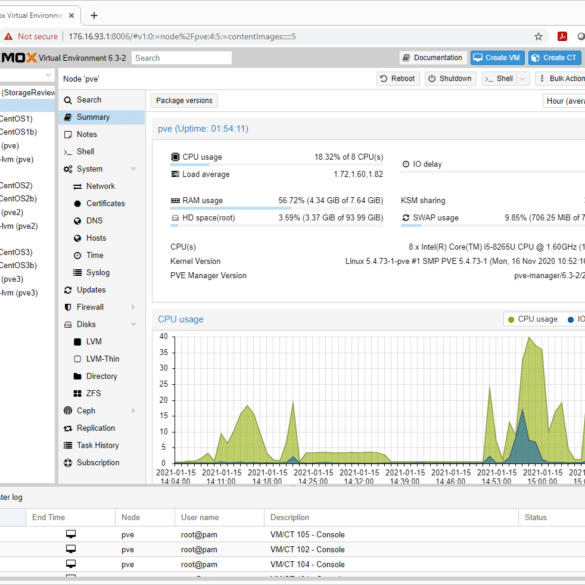Toggle CPU usage legend in chart
585x585 pixels.
[533, 319]
